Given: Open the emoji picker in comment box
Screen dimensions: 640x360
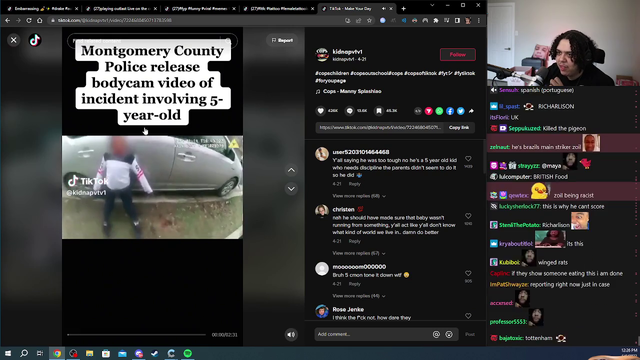Looking at the screenshot, I should point(449,334).
